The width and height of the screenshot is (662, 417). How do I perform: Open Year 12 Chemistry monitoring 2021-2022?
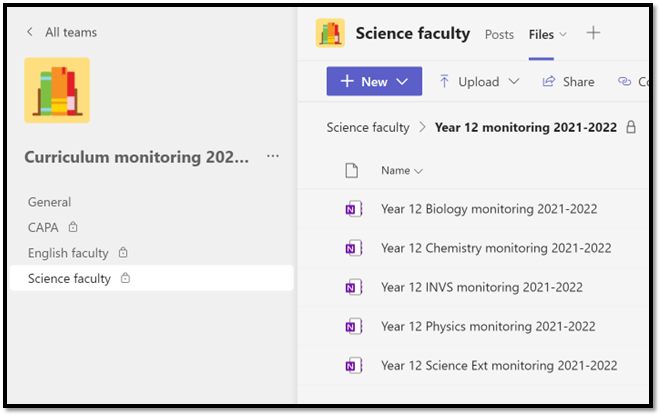click(x=496, y=248)
